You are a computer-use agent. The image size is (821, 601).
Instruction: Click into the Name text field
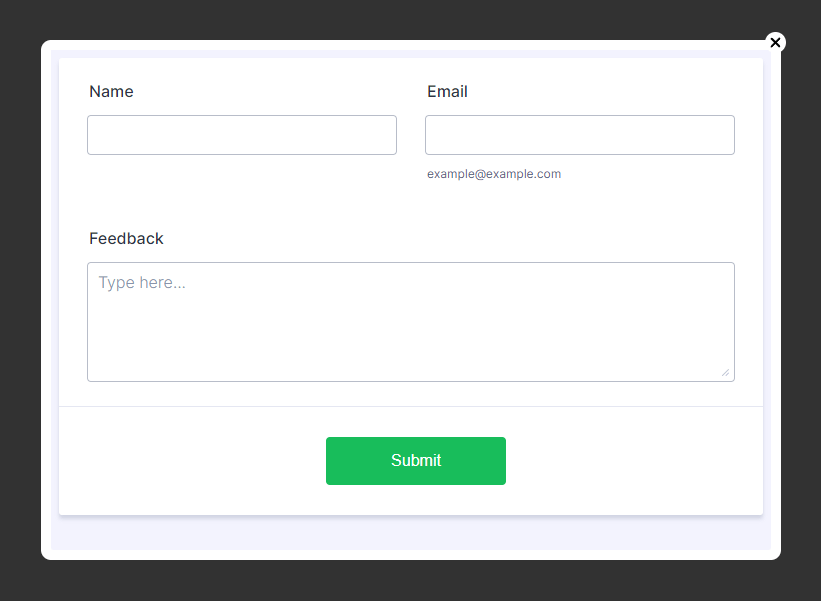(242, 135)
